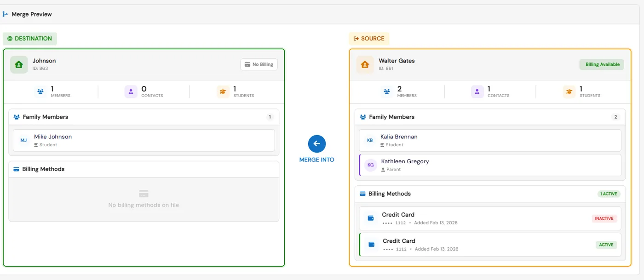
Task: Click the KG avatar
Action: [371, 165]
